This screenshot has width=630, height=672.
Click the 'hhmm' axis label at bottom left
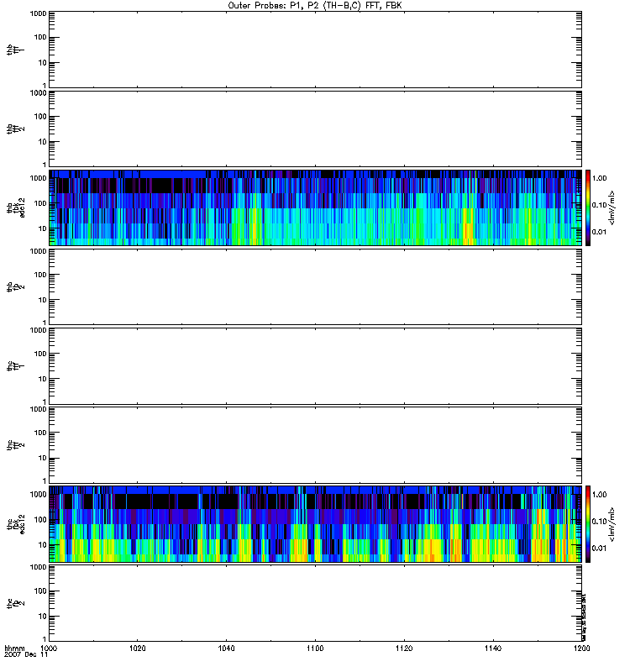[14, 648]
